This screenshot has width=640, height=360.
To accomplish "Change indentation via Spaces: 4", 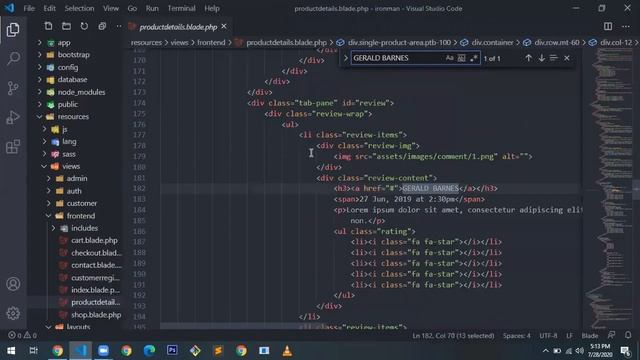I will coord(517,336).
